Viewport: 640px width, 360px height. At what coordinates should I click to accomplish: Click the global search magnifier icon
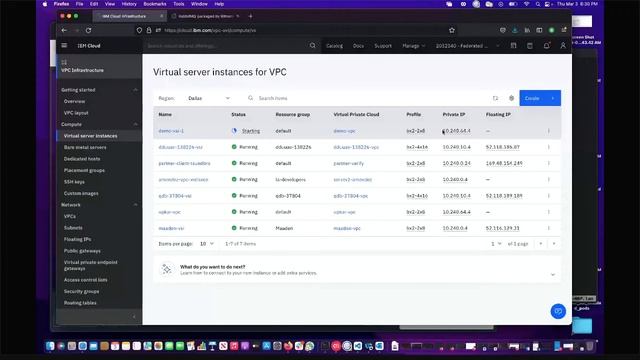[x=313, y=46]
